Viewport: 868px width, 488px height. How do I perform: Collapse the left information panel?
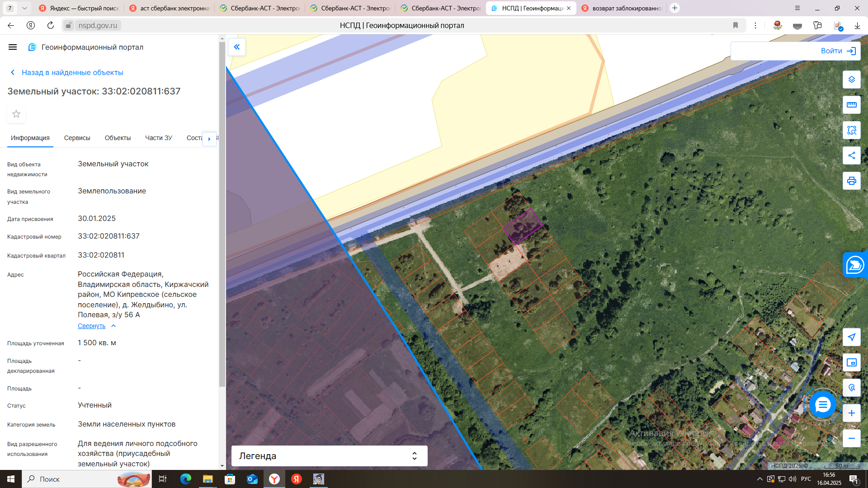(x=236, y=47)
